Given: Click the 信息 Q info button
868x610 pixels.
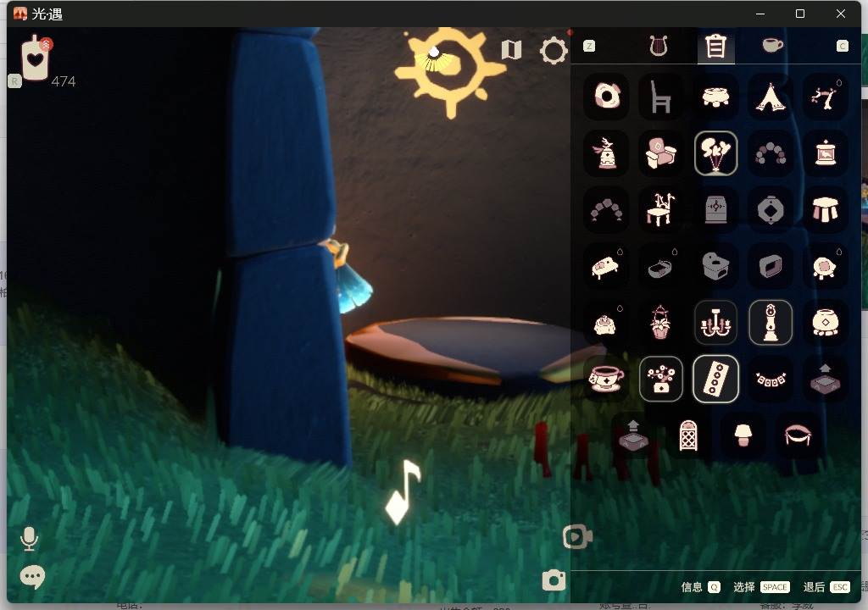Looking at the screenshot, I should (x=700, y=587).
